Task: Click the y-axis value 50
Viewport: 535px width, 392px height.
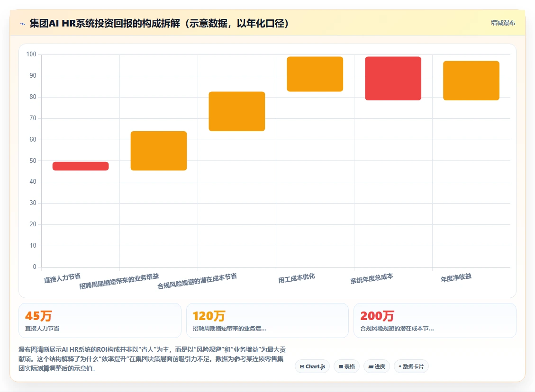Action: (x=33, y=160)
